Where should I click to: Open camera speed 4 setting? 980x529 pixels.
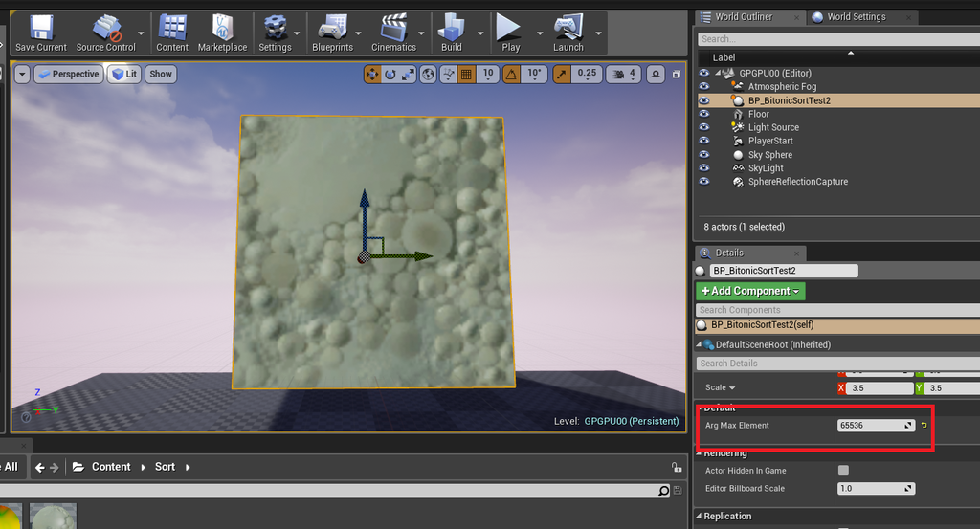click(x=624, y=75)
